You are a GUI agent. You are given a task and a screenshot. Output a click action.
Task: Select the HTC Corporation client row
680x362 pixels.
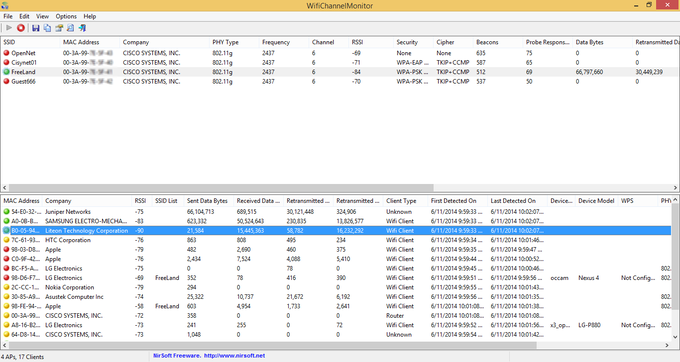point(336,240)
